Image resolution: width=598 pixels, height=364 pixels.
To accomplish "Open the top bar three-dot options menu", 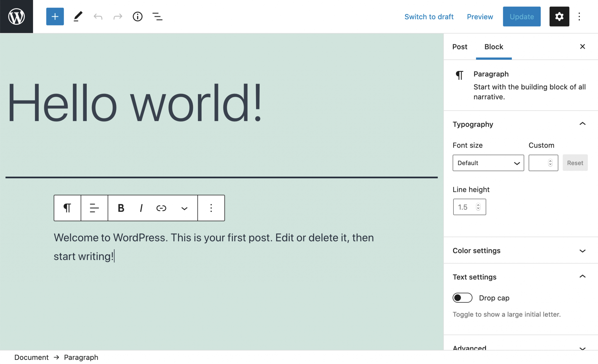I will [579, 17].
